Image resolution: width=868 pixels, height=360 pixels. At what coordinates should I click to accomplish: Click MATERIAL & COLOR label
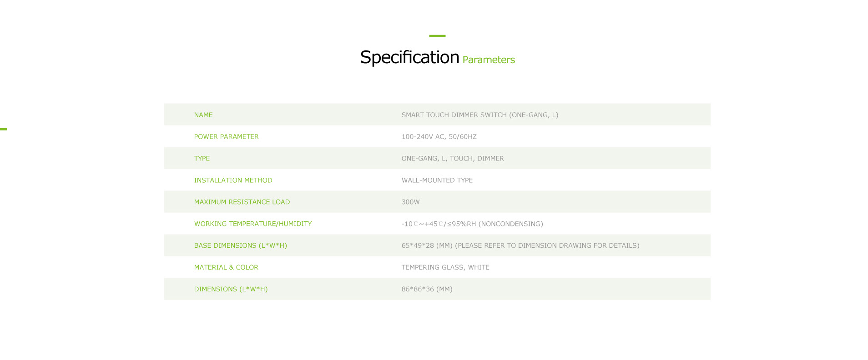point(226,267)
